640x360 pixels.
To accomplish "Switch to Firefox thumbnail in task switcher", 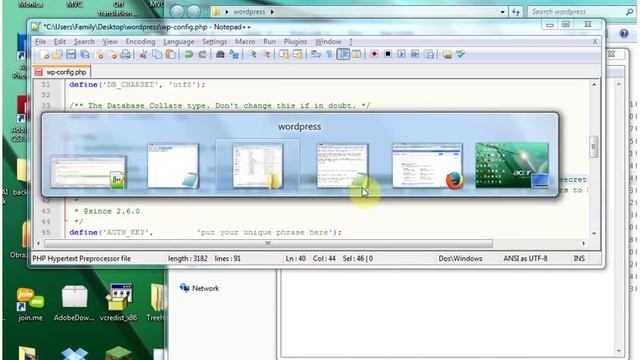I will [427, 165].
